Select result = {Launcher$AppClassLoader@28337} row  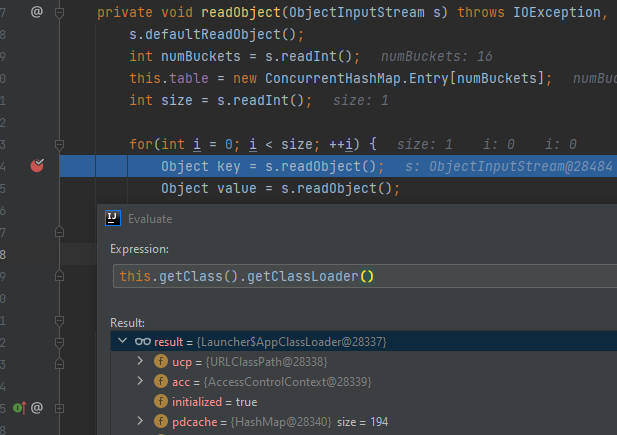[x=364, y=341]
